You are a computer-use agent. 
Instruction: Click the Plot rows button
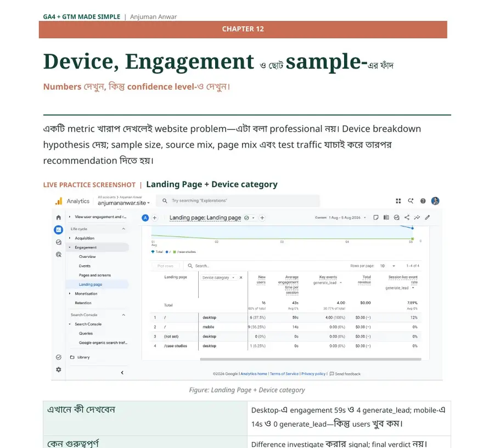(x=165, y=266)
